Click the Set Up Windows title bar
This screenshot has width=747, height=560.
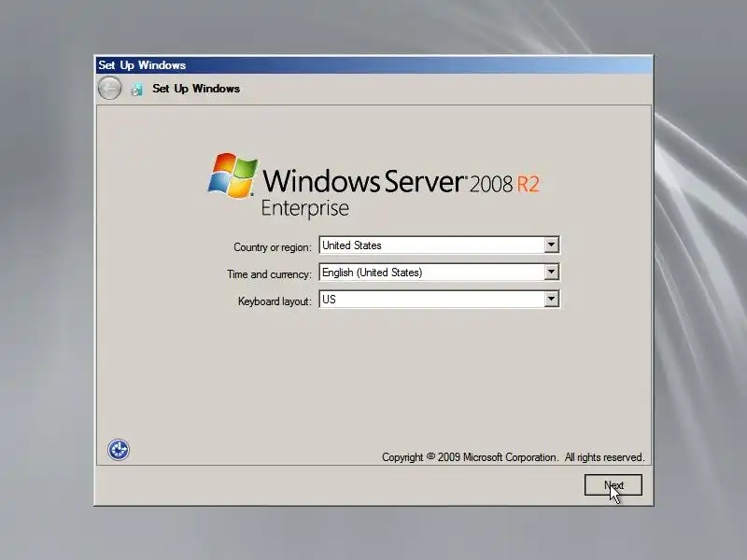pyautogui.click(x=374, y=65)
